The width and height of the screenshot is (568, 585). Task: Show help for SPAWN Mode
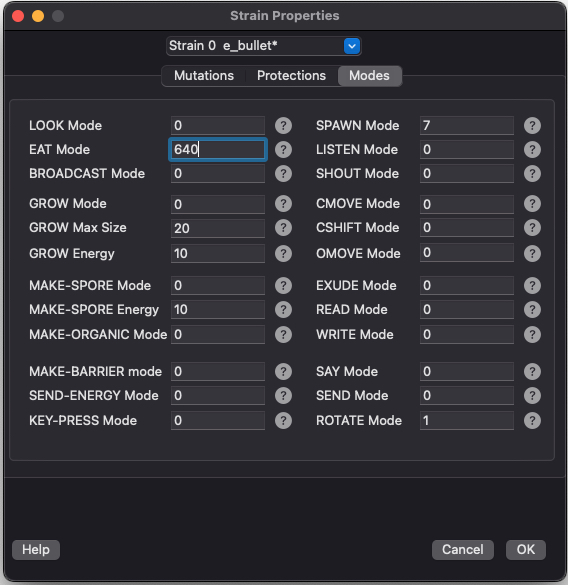tap(532, 126)
